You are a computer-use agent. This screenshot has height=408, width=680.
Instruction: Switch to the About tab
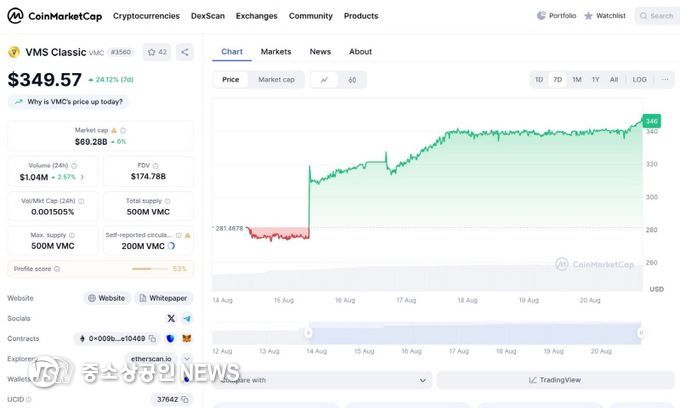tap(360, 52)
